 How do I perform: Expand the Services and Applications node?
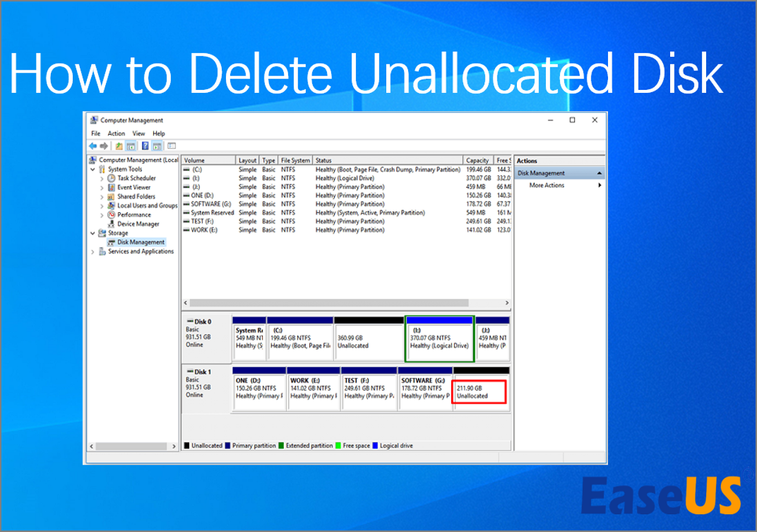[x=93, y=252]
